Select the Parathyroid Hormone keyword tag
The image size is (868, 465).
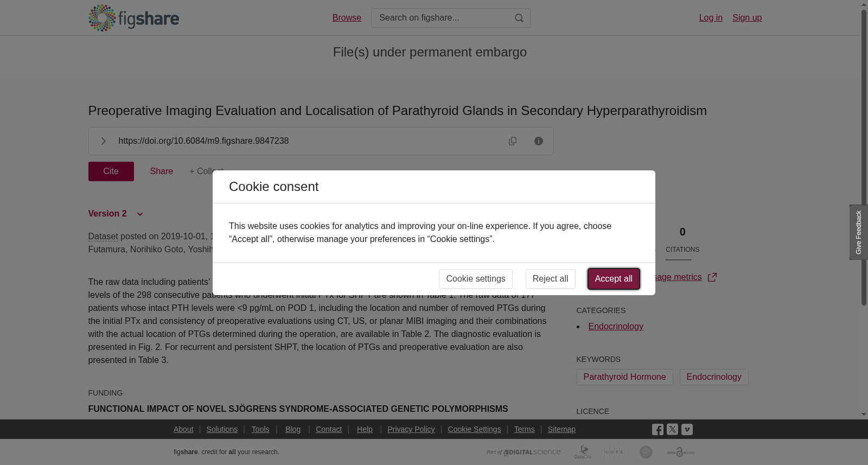click(624, 377)
